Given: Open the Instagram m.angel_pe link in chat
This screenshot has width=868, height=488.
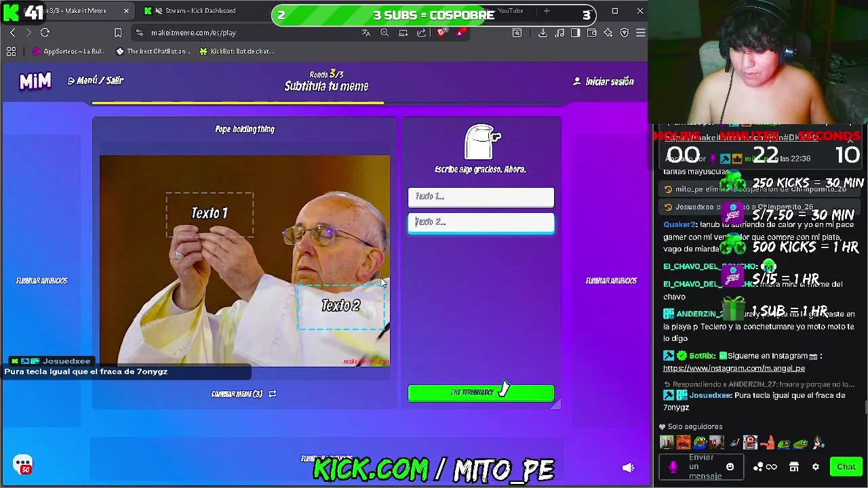Looking at the screenshot, I should point(734,368).
